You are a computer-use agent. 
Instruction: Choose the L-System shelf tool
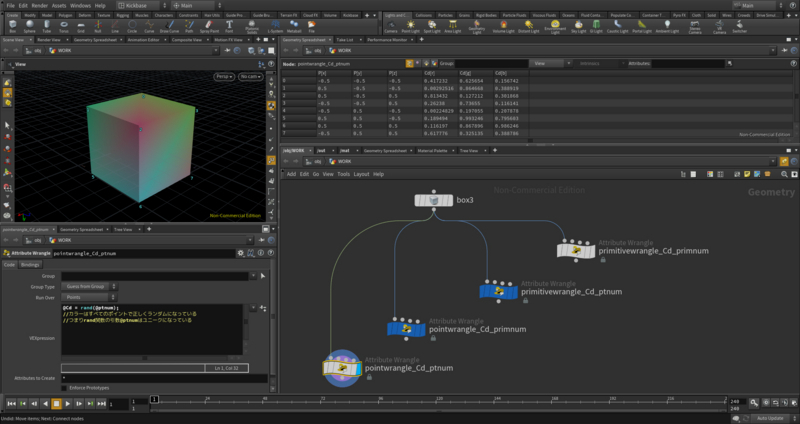pyautogui.click(x=275, y=26)
